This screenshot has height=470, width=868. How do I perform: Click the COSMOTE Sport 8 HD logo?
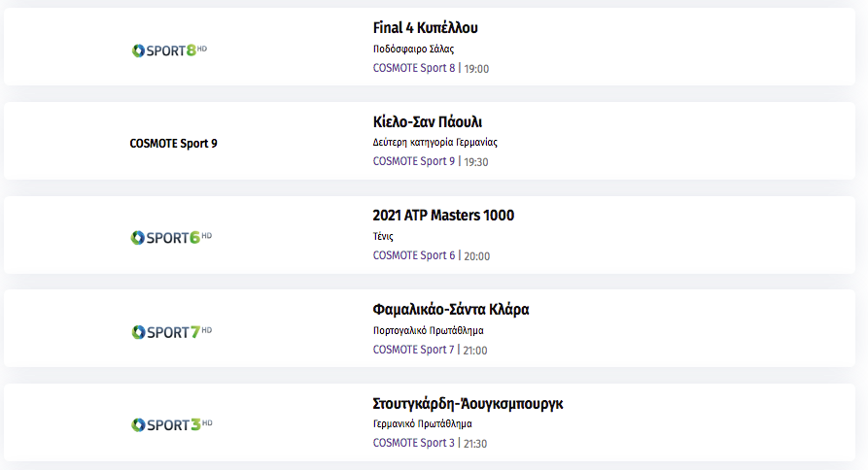[x=169, y=50]
